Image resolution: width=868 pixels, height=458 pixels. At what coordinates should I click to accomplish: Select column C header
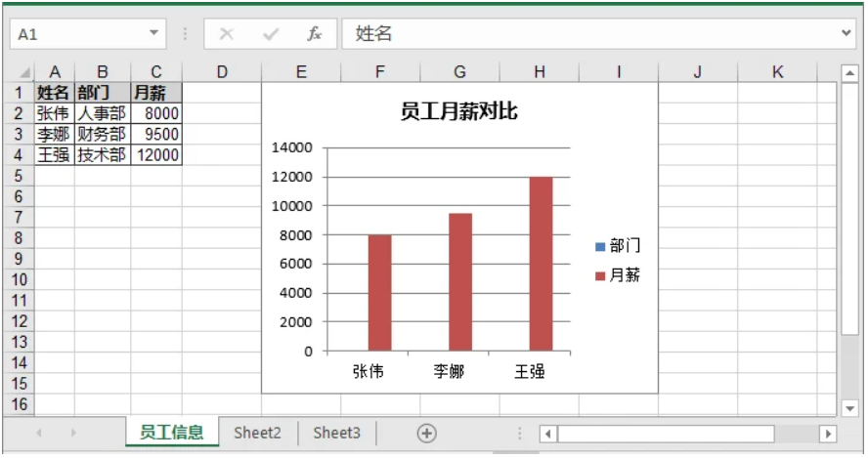[x=155, y=72]
